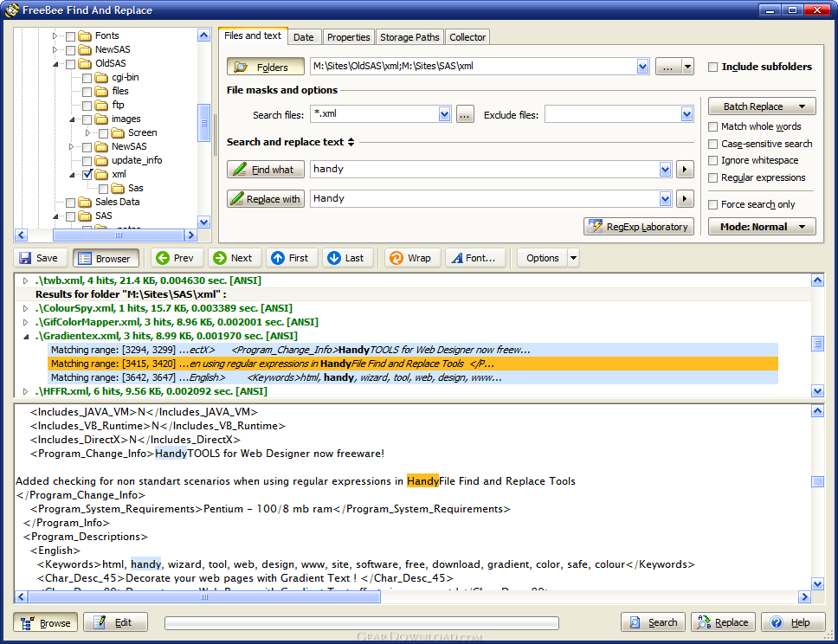Click the FreeBee app icon in title bar
The width and height of the screenshot is (838, 644).
12,10
